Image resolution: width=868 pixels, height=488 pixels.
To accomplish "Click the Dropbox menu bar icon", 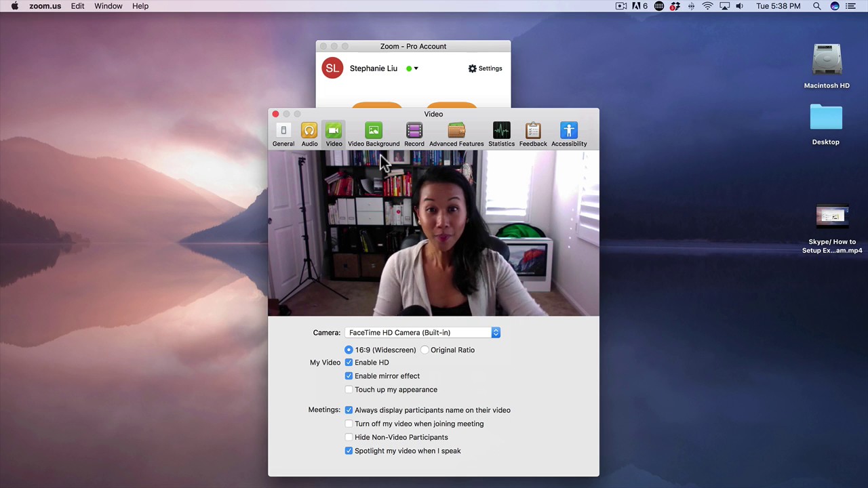I will pos(675,6).
